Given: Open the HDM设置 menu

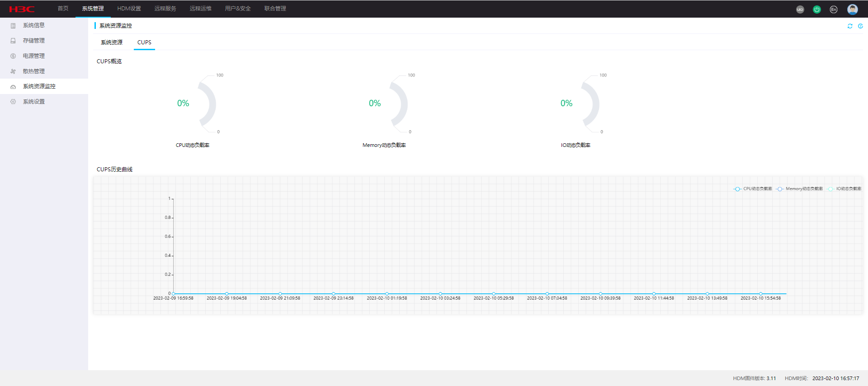Looking at the screenshot, I should point(129,9).
